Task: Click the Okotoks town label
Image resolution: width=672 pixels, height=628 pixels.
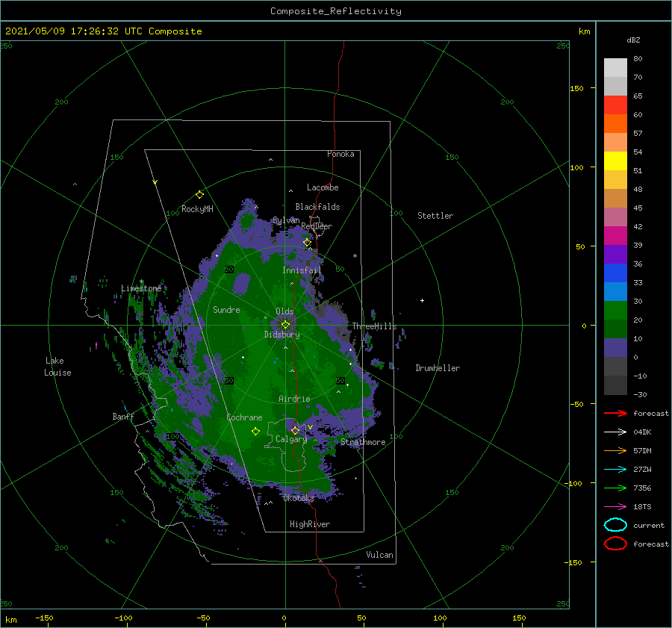Action: tap(299, 497)
